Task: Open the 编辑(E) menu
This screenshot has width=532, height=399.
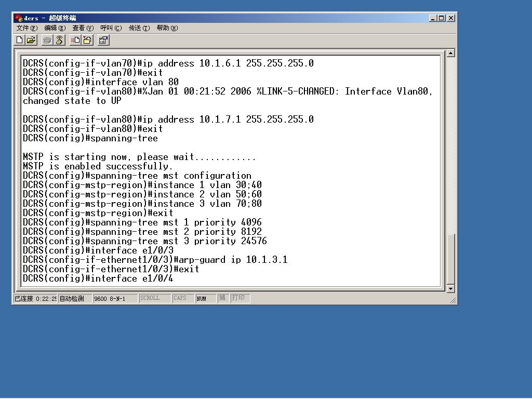Action: (55, 28)
